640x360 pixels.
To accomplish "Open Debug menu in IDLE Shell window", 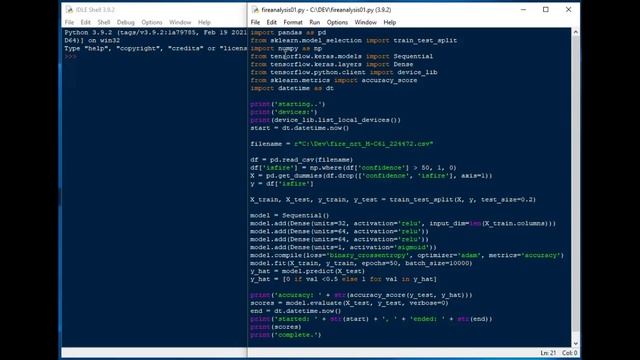I will pos(126,22).
